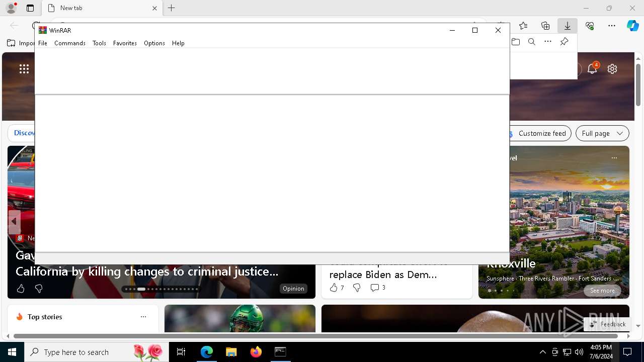The height and width of the screenshot is (362, 644).
Task: Open the taskbar clock showing 4:05 PM
Action: 601,352
